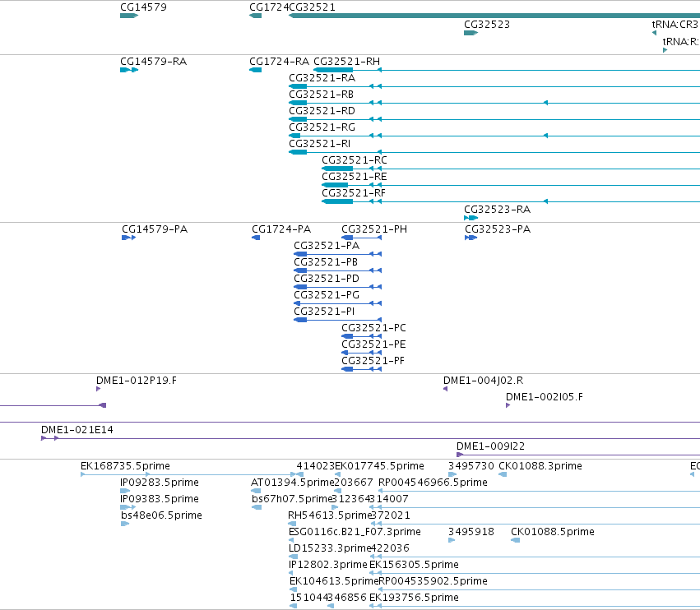Screen dimensions: 700x610
Task: Click the CG14579-PA protein label
Action: [x=155, y=229]
